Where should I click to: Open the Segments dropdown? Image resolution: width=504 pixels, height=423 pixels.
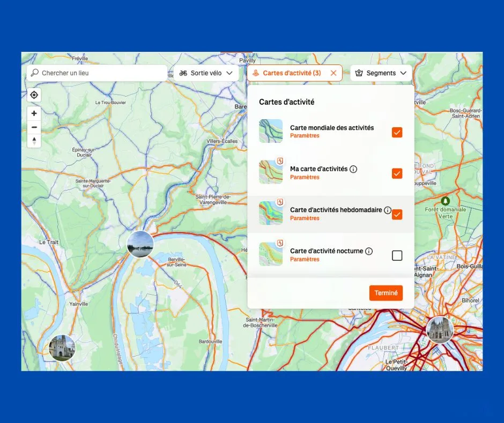[402, 72]
